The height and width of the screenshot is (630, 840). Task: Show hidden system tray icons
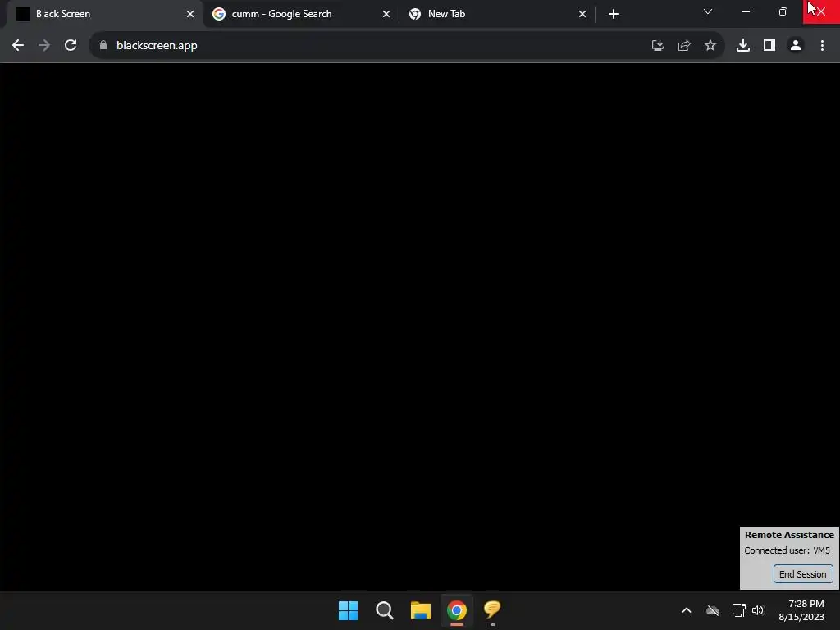(687, 610)
